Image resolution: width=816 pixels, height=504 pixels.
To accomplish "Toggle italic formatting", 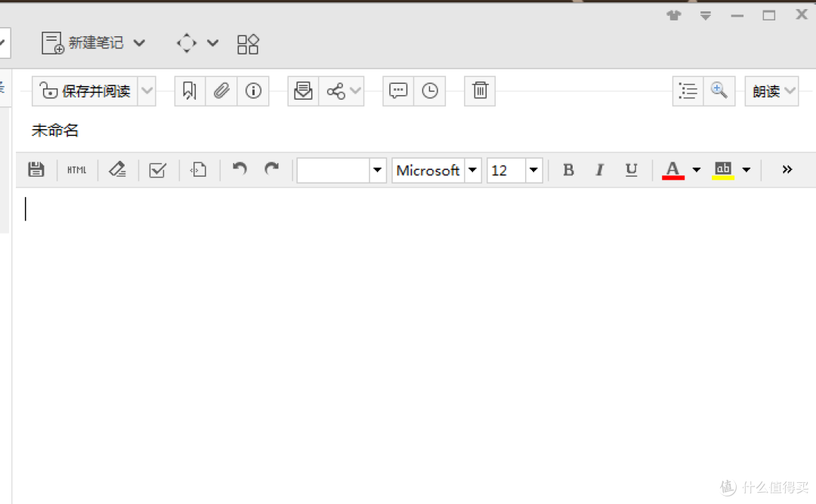I will tap(599, 170).
